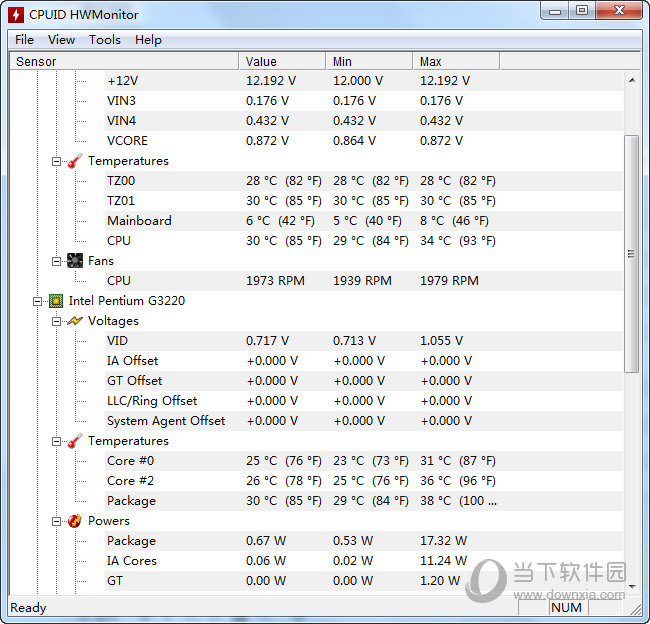The height and width of the screenshot is (624, 650).
Task: Click the thermometer icon beside CPU Temperatures
Action: tap(75, 441)
